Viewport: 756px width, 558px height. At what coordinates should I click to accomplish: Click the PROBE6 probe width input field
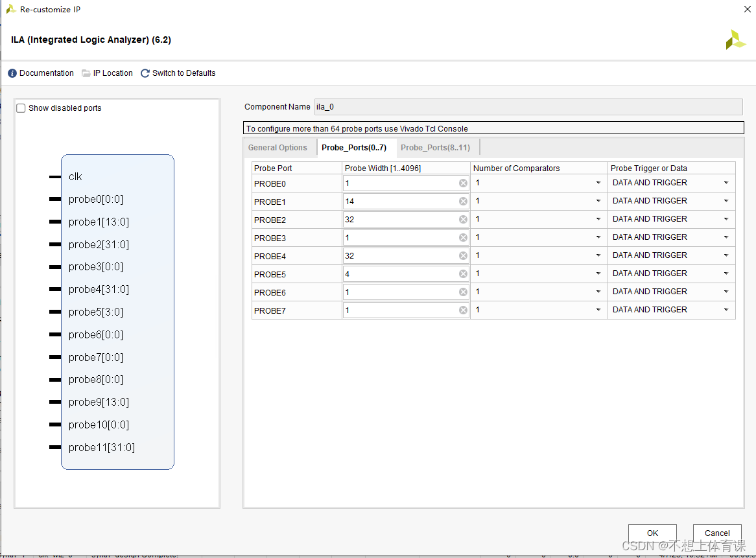[x=406, y=292]
